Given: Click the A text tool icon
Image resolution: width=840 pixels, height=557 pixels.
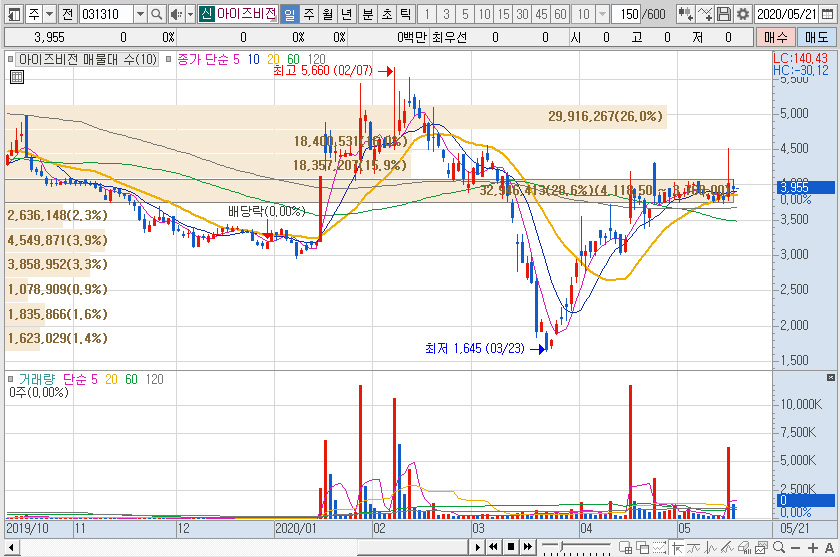Looking at the screenshot, I should pos(829,548).
